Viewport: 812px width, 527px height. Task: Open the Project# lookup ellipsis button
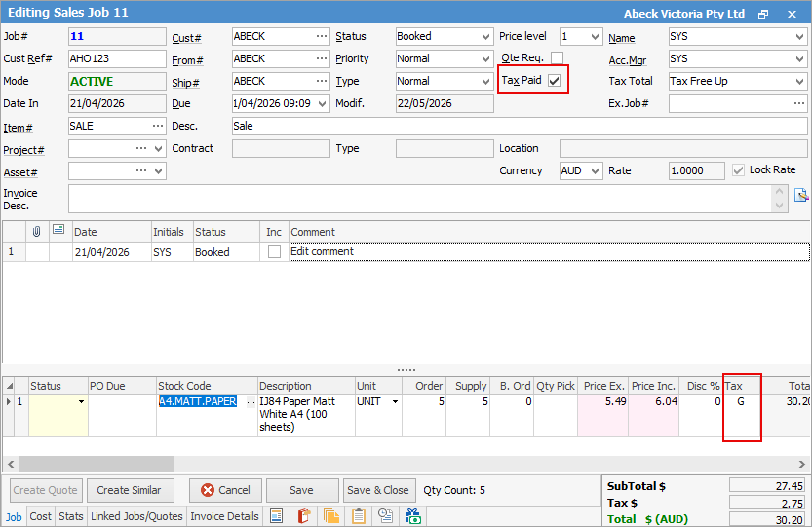coord(140,148)
